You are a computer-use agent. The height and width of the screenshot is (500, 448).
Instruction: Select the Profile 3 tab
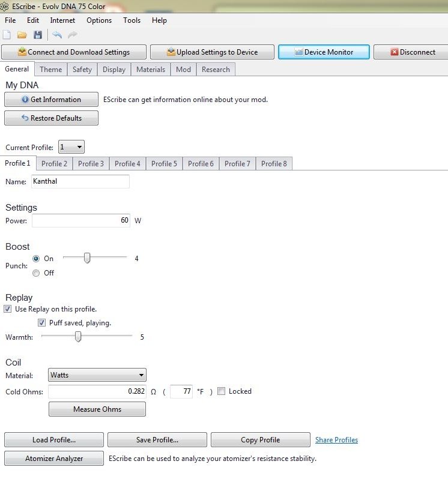[x=91, y=164]
